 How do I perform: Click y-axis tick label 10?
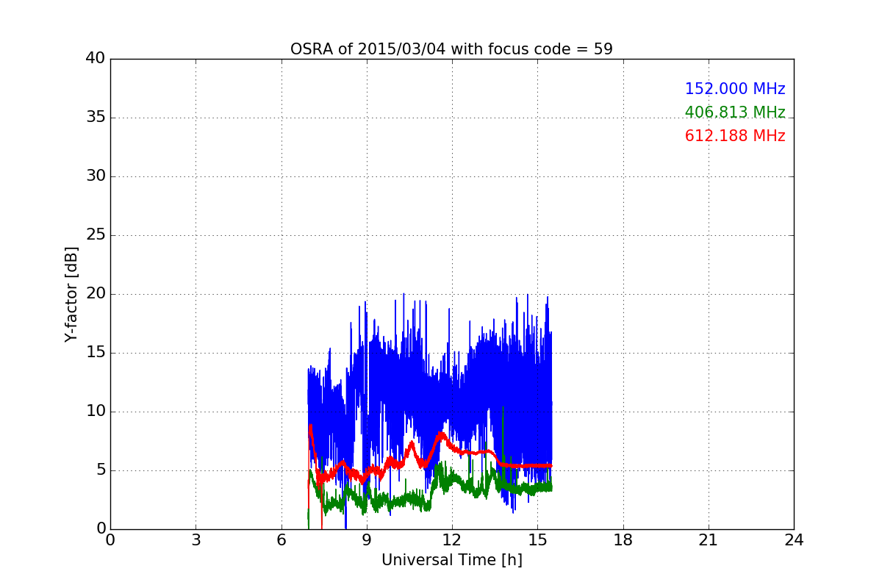96,412
